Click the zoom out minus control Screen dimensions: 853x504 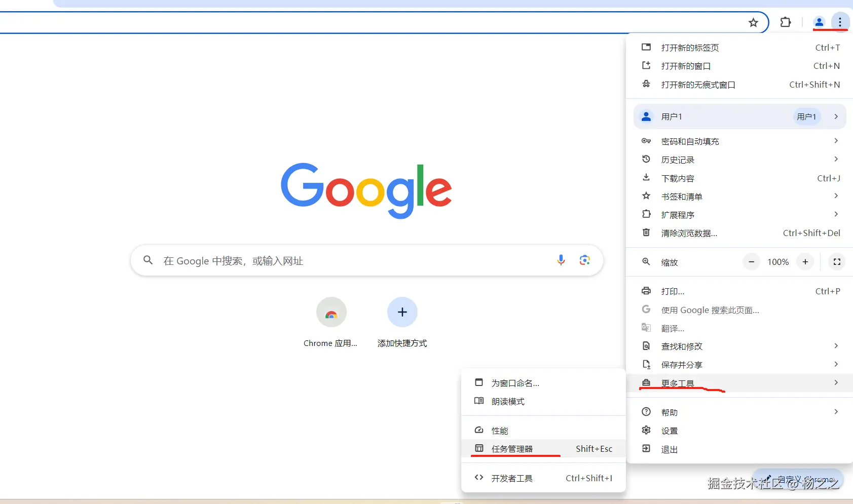coord(751,262)
